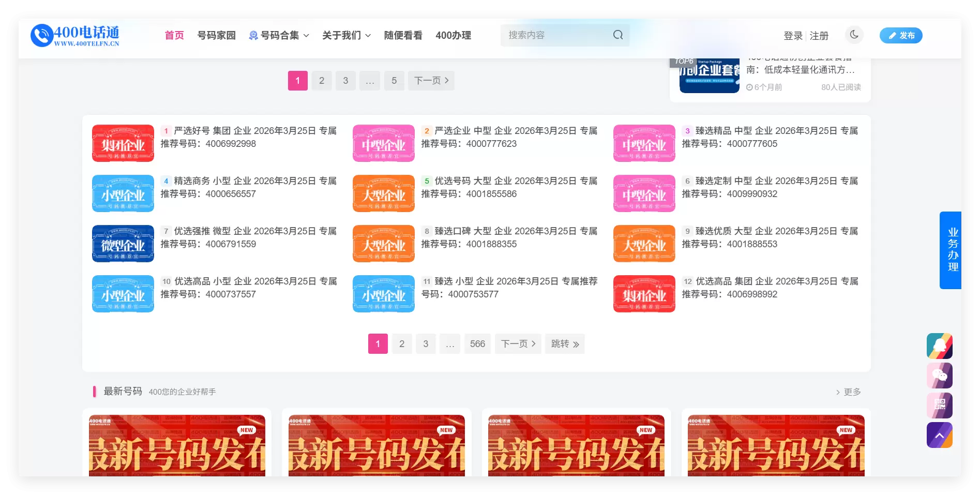The height and width of the screenshot is (495, 980).
Task: Open the 跳转 page jump control
Action: click(565, 344)
